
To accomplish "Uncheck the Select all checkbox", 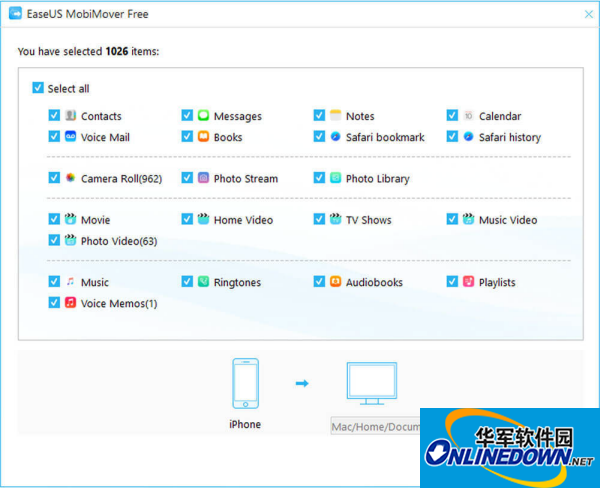I will tap(38, 88).
